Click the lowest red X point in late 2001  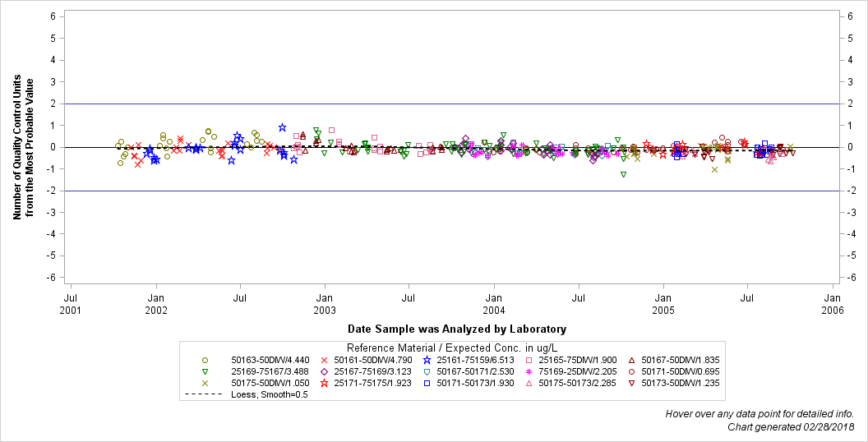(138, 164)
